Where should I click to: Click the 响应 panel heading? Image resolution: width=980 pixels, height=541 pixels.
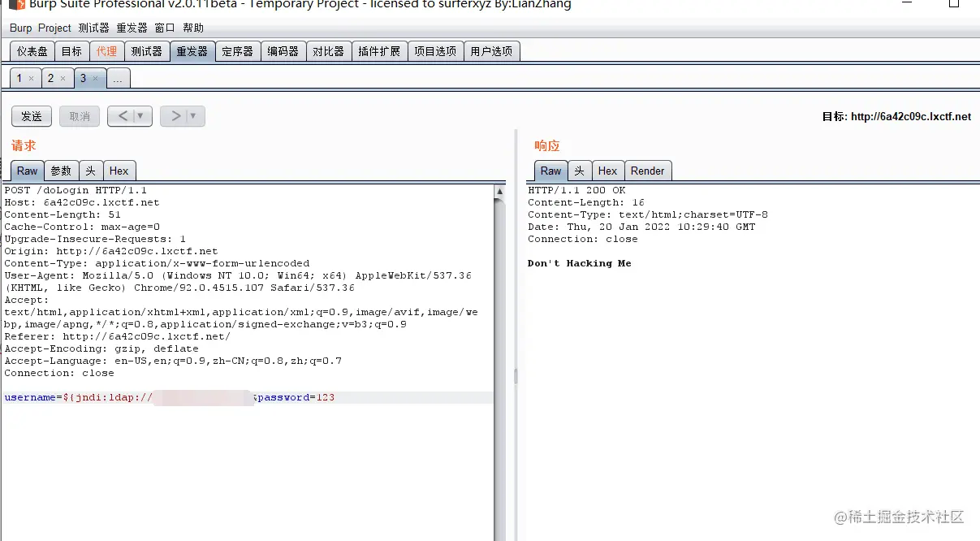click(x=547, y=145)
